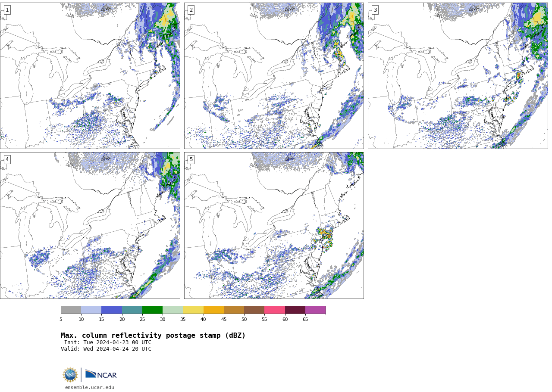Open ensemble member 2 reflectivity map
Screen dimensions: 552x392
[274, 76]
